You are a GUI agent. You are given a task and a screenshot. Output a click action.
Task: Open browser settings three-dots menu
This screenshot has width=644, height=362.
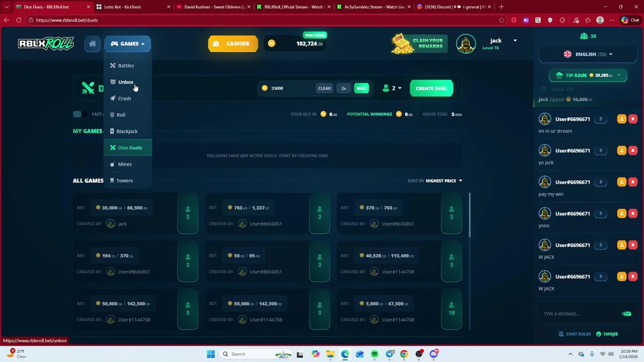click(x=612, y=20)
